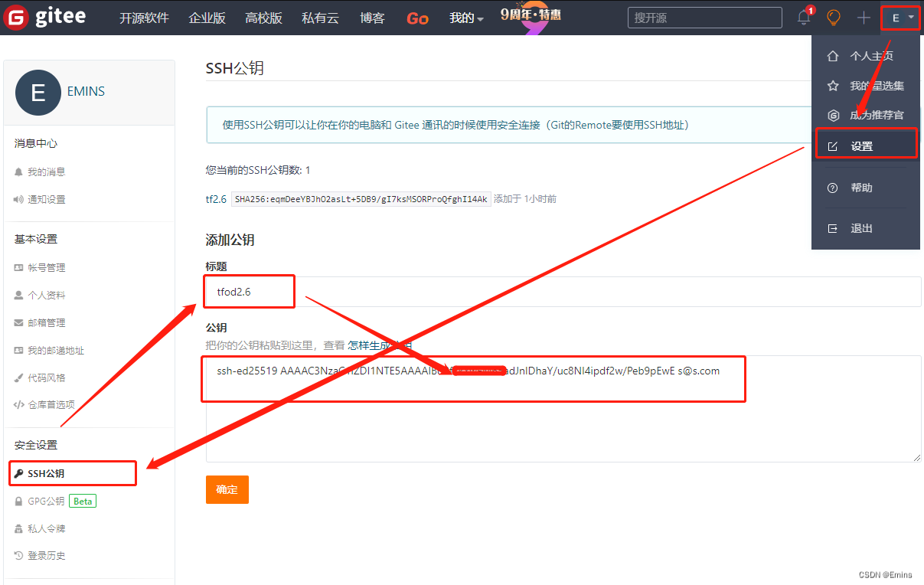
Task: Click the plus create icon
Action: [x=864, y=18]
